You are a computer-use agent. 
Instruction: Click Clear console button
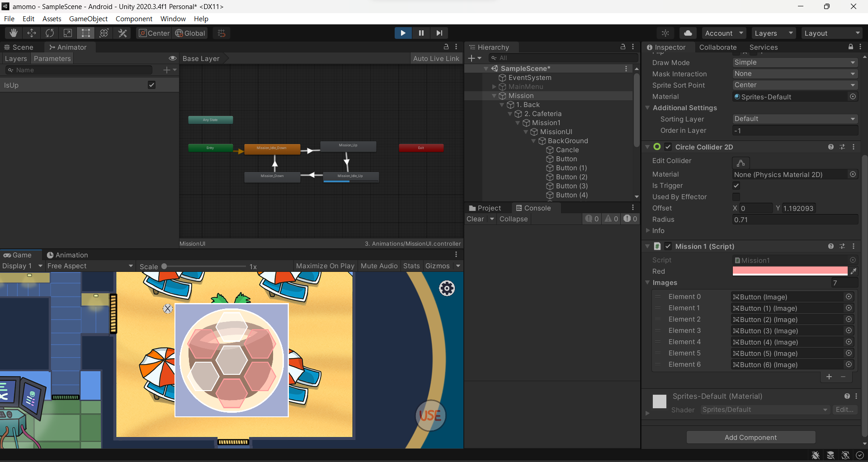pyautogui.click(x=475, y=219)
